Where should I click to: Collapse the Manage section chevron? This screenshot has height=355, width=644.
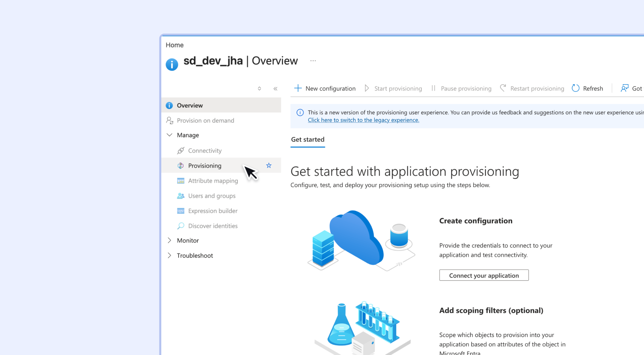coord(169,135)
